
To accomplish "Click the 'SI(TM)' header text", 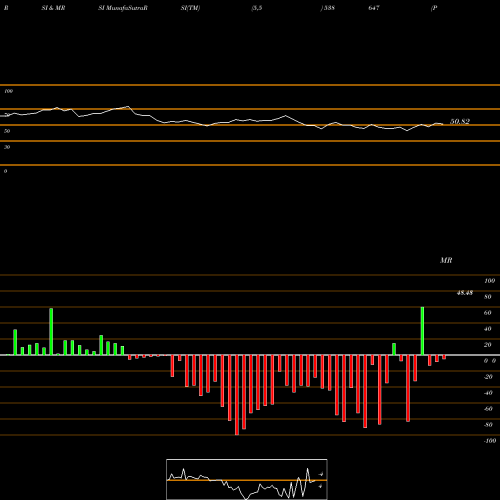I will point(190,8).
